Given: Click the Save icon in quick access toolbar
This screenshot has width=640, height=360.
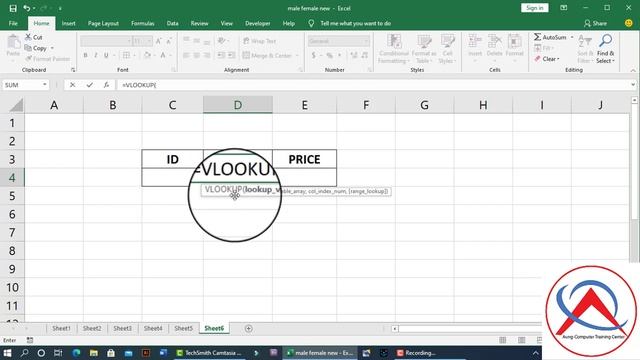Looking at the screenshot, I should [13, 8].
